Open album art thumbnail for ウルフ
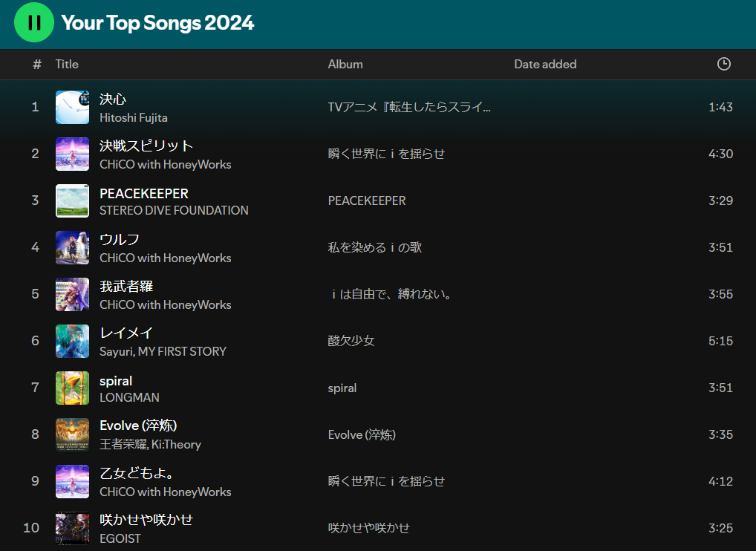Viewport: 756px width, 551px height. [72, 247]
